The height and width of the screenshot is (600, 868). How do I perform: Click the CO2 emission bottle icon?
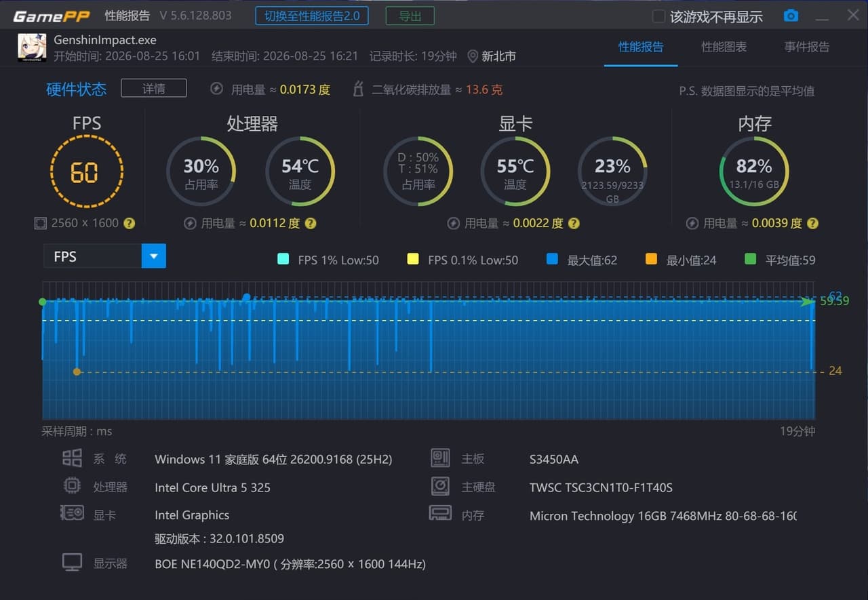[x=358, y=89]
